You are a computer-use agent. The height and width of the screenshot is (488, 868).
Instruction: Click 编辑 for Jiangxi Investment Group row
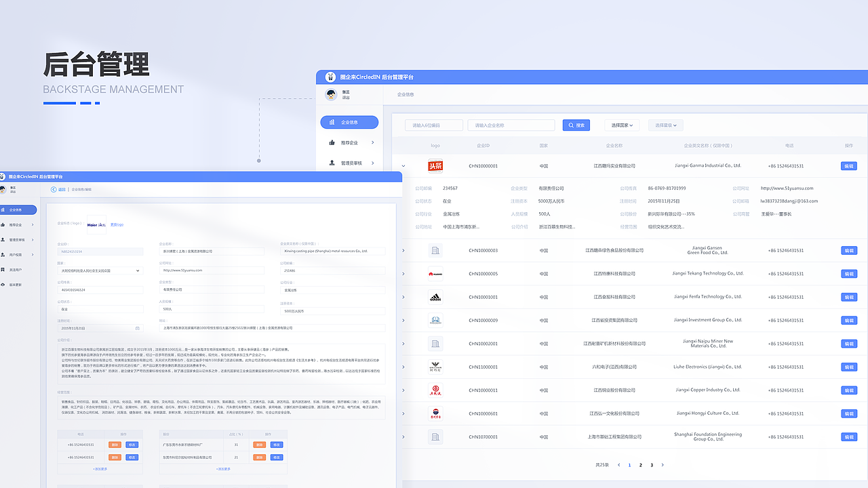(848, 321)
